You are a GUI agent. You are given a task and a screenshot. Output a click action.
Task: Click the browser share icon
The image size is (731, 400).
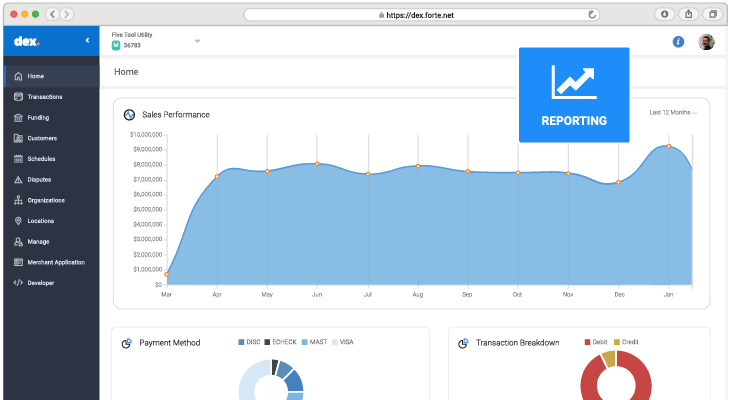point(689,14)
